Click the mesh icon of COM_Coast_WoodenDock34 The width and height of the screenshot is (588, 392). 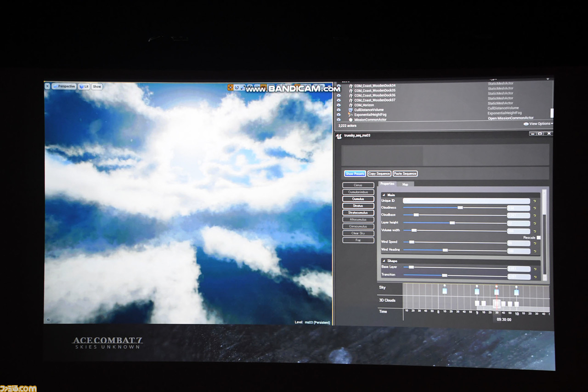click(351, 86)
